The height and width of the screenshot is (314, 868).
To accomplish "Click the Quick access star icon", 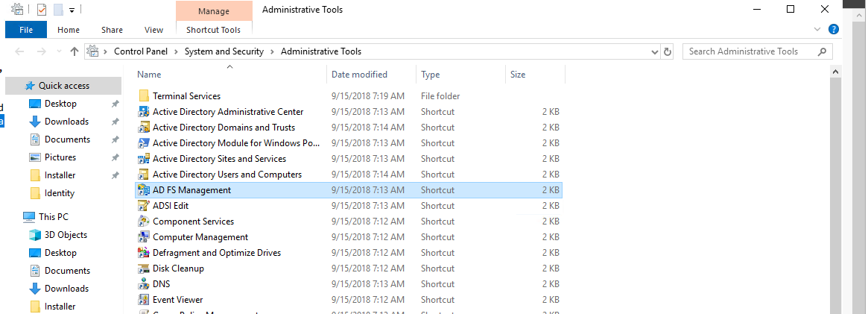I will click(30, 86).
